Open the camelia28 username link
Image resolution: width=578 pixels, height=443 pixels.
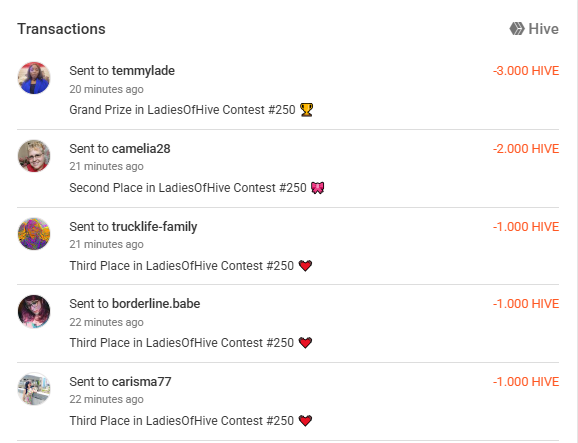pos(141,149)
